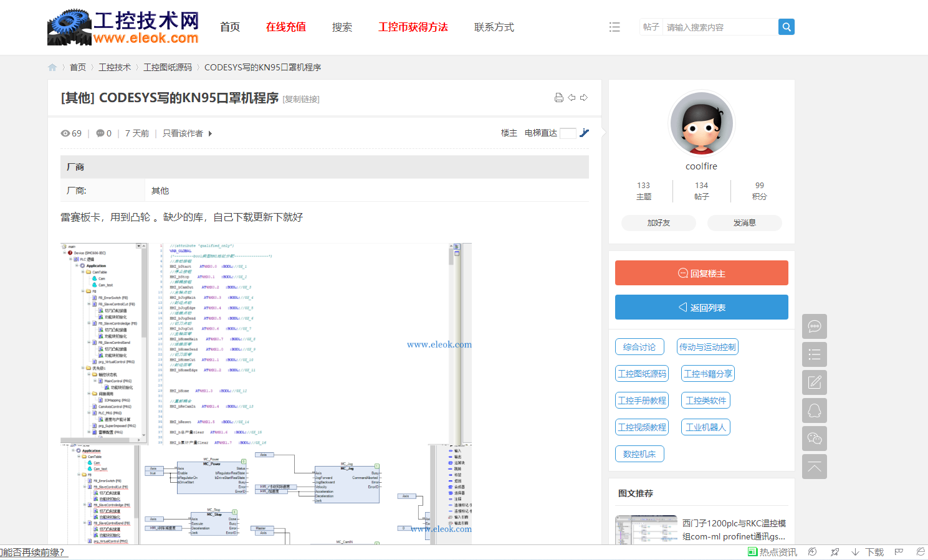The height and width of the screenshot is (560, 928).
Task: Click the floating pencil post-edit icon
Action: (x=814, y=382)
